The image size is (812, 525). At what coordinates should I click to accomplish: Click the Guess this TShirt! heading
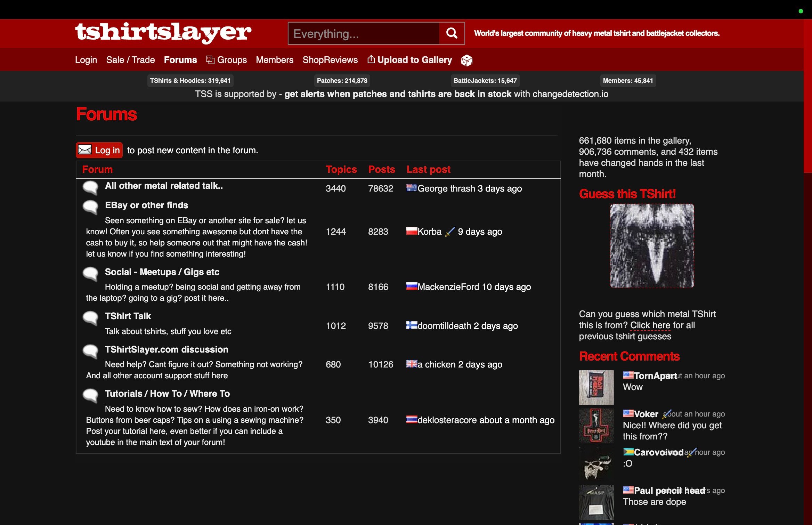(627, 194)
